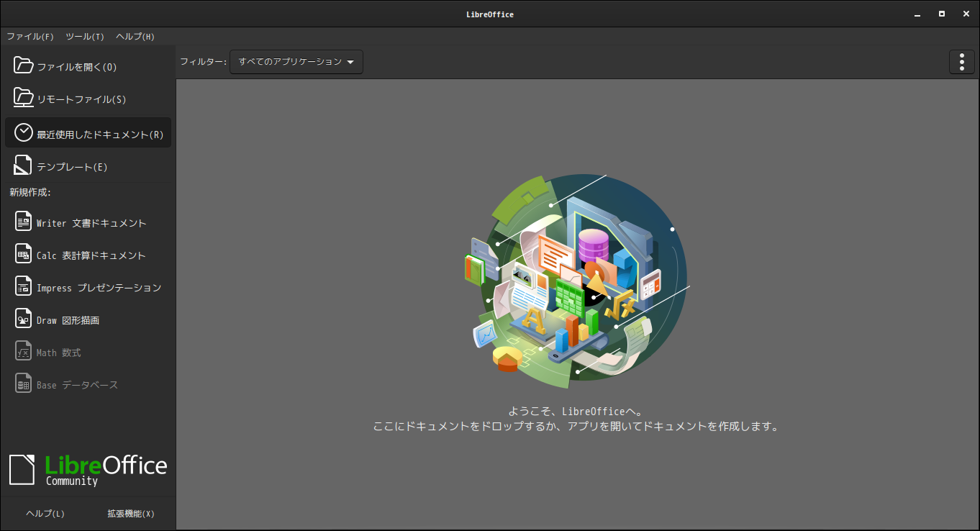Click the Base database icon
The image size is (980, 531).
tap(24, 383)
